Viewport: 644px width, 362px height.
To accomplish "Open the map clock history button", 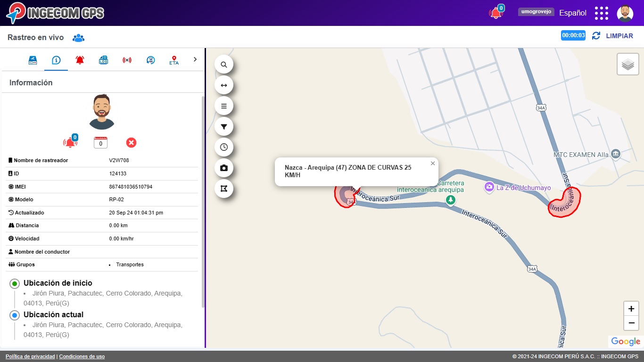I will 224,147.
